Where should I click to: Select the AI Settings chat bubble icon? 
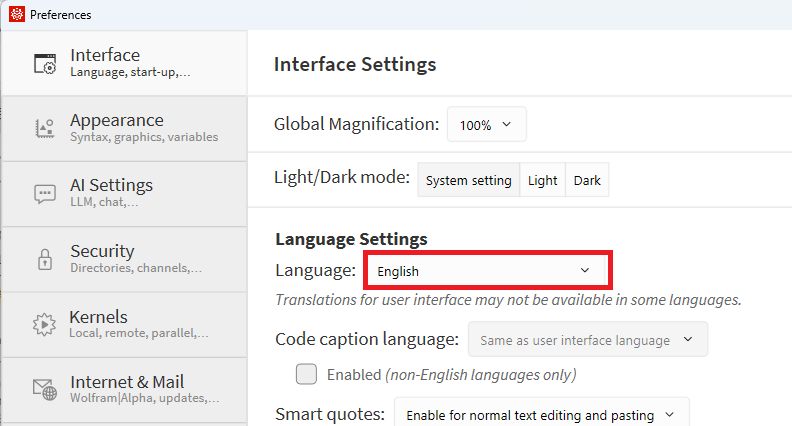point(45,194)
